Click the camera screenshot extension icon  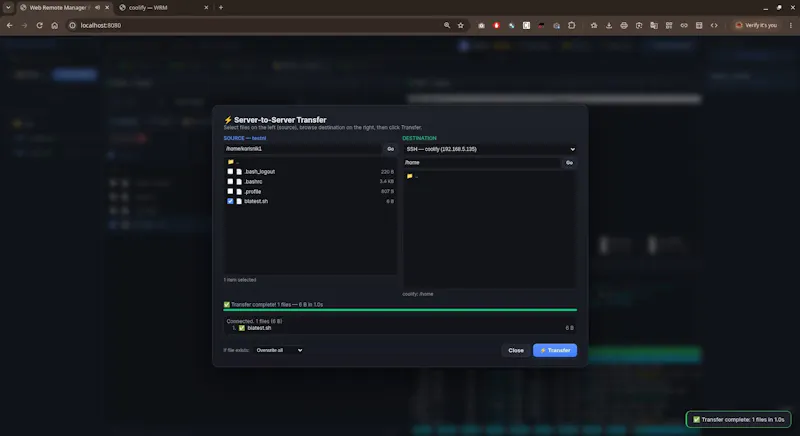[481, 25]
